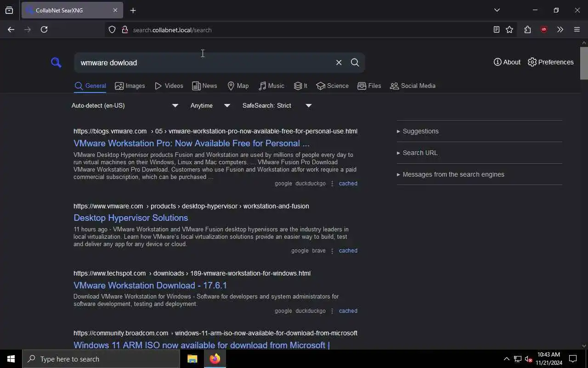
Task: Toggle reader view icon
Action: 497,29
